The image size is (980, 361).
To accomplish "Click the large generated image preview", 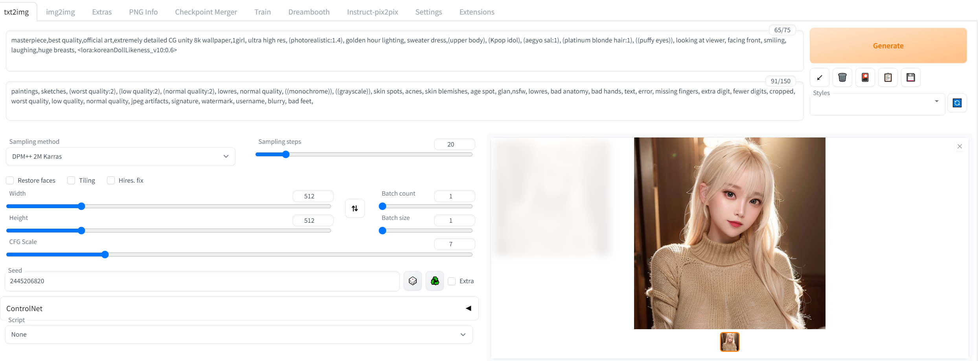I will coord(730,233).
